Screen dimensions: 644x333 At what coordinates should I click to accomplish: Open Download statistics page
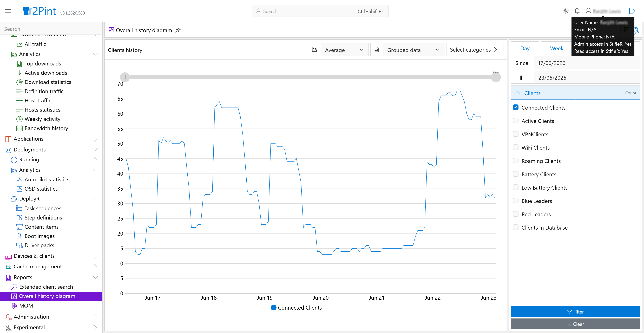click(48, 82)
